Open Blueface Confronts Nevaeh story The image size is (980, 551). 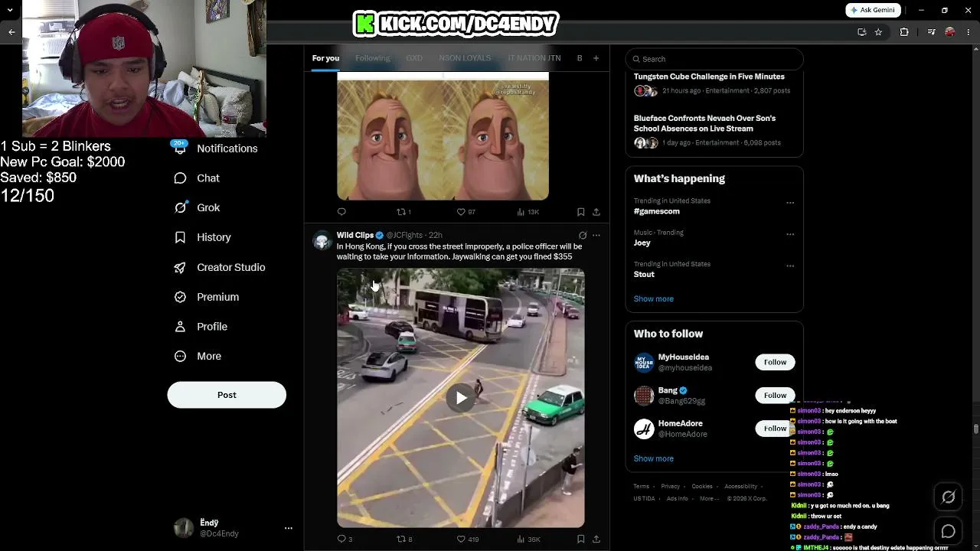(704, 123)
